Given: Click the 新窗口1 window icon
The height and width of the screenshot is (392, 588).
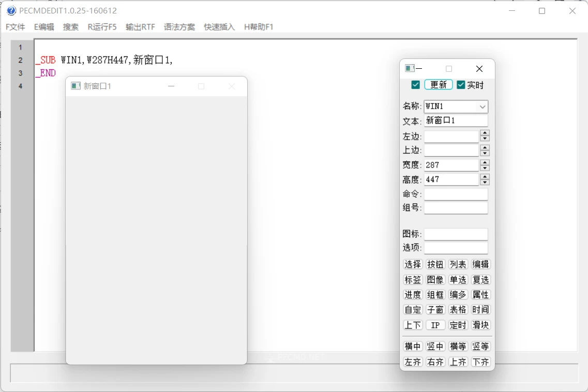Looking at the screenshot, I should pos(76,86).
